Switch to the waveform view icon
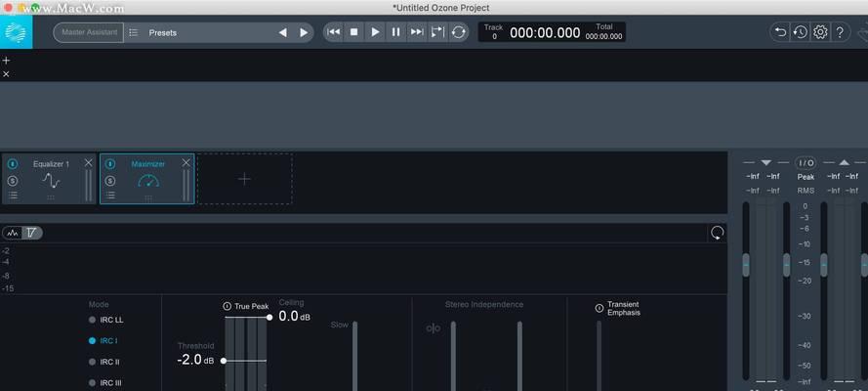Image resolution: width=868 pixels, height=391 pixels. [13, 234]
